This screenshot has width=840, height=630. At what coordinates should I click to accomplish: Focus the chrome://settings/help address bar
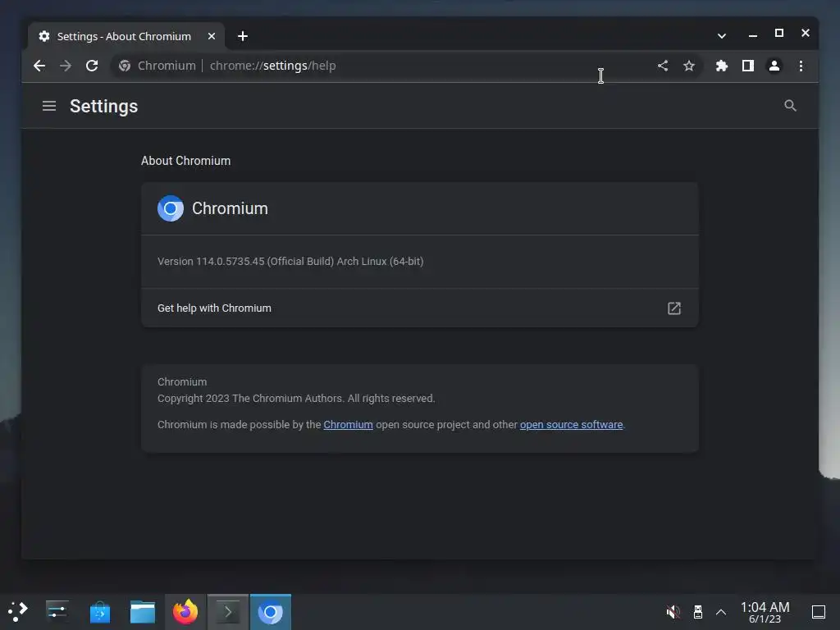click(407, 66)
